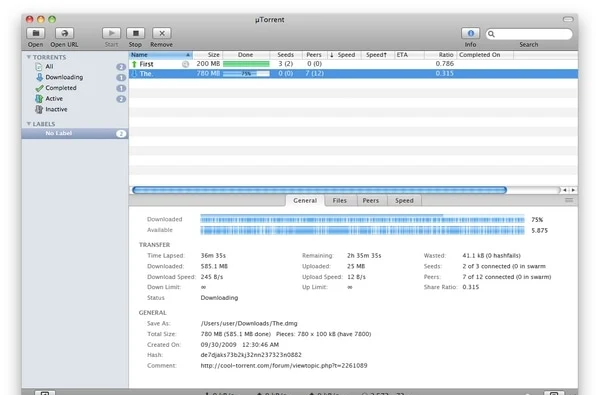The width and height of the screenshot is (600, 395).
Task: Click into the Search field
Action: tap(529, 34)
